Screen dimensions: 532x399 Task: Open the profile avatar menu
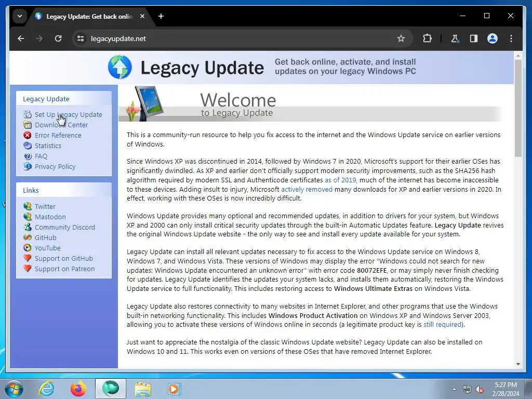[x=493, y=38]
